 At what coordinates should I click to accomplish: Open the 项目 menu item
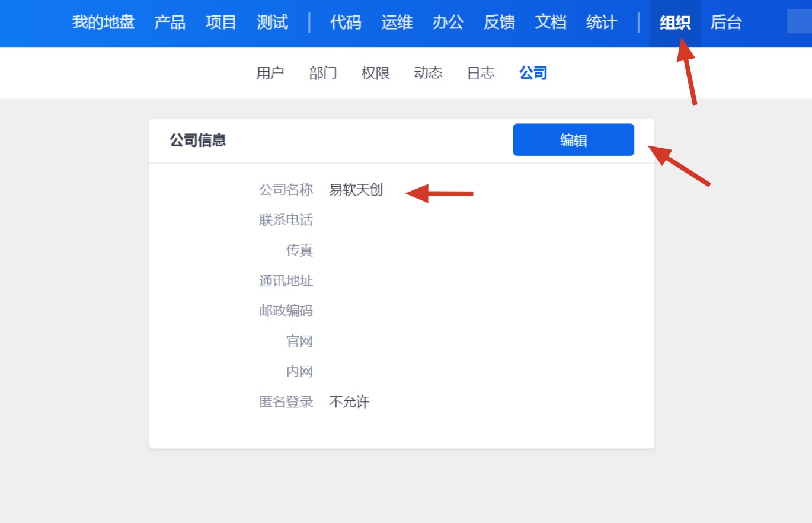click(221, 23)
